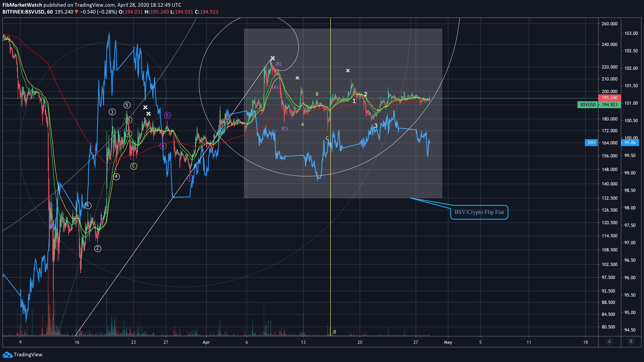The width and height of the screenshot is (644, 362).
Task: Click the TradingView wordmark beside the logo
Action: (28, 354)
